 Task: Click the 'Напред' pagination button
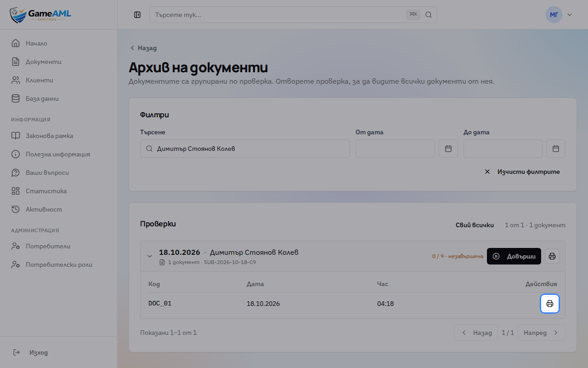click(542, 333)
